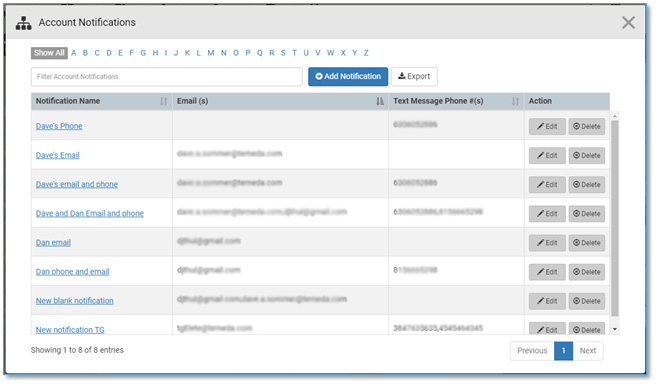
Task: Close the Account Notifications dialog
Action: pyautogui.click(x=628, y=23)
